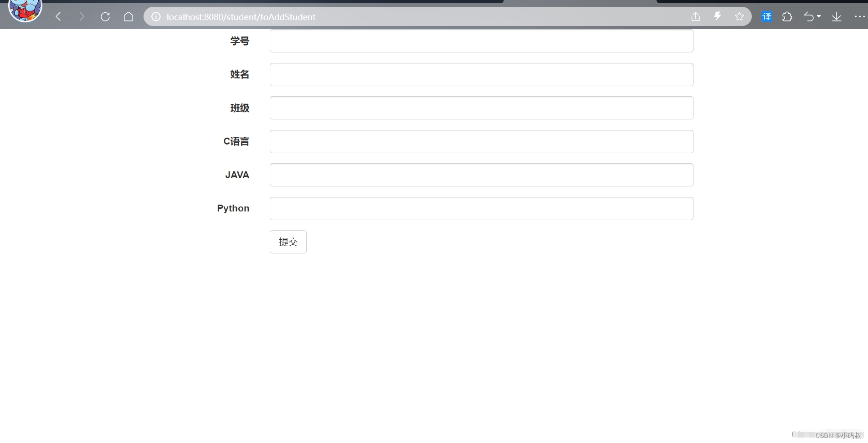Click the lightning bolt icon near address bar
868x443 pixels.
pyautogui.click(x=718, y=16)
